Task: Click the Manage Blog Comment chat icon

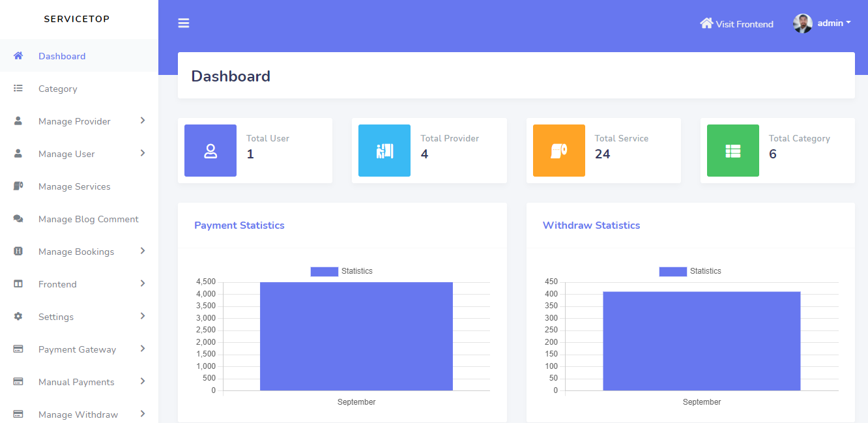Action: point(18,219)
